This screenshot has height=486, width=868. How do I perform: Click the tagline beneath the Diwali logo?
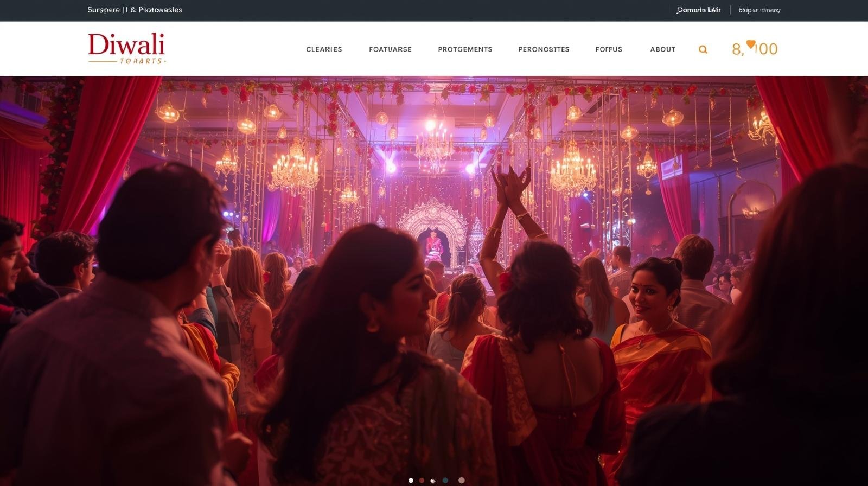point(141,61)
